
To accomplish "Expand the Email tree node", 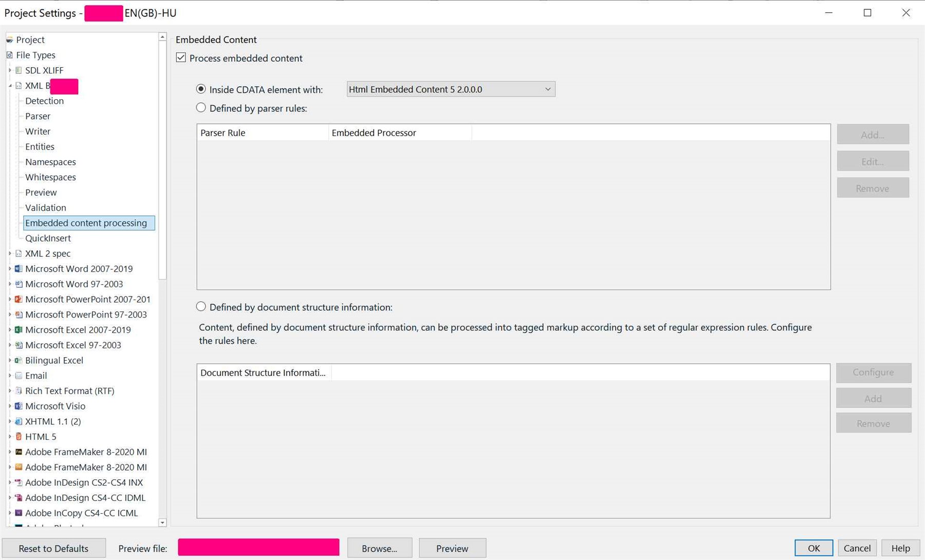I will point(10,376).
